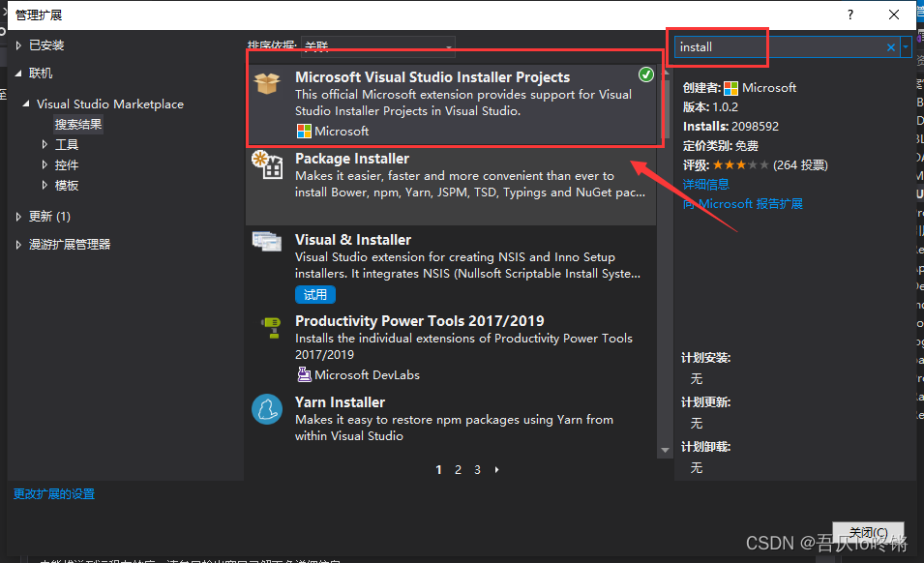924x563 pixels.
Task: Click the results list scroll down arrow
Action: coord(665,451)
